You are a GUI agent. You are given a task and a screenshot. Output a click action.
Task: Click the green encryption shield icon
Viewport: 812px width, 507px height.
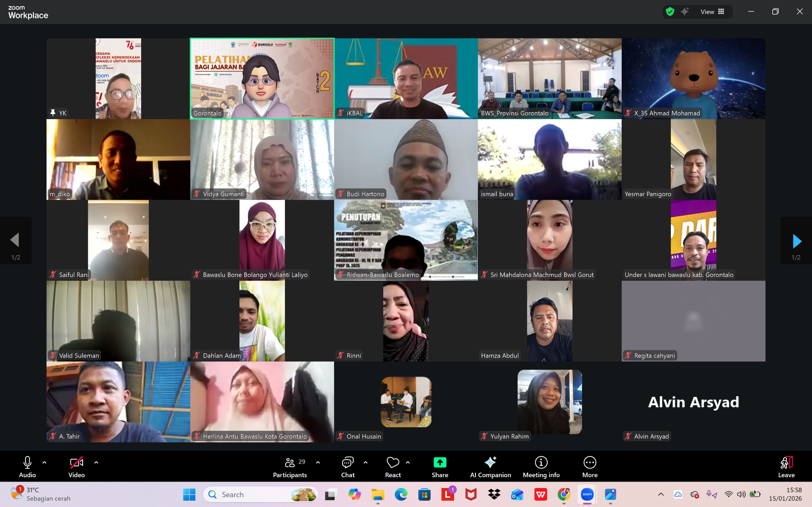point(670,12)
